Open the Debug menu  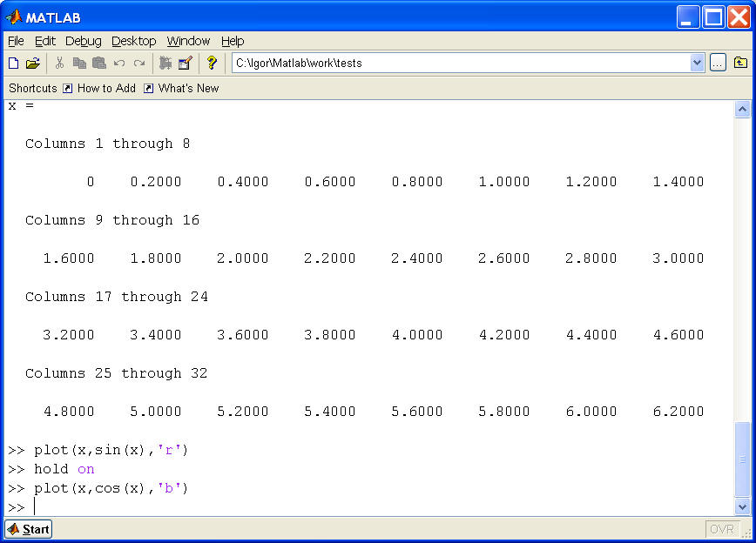83,41
